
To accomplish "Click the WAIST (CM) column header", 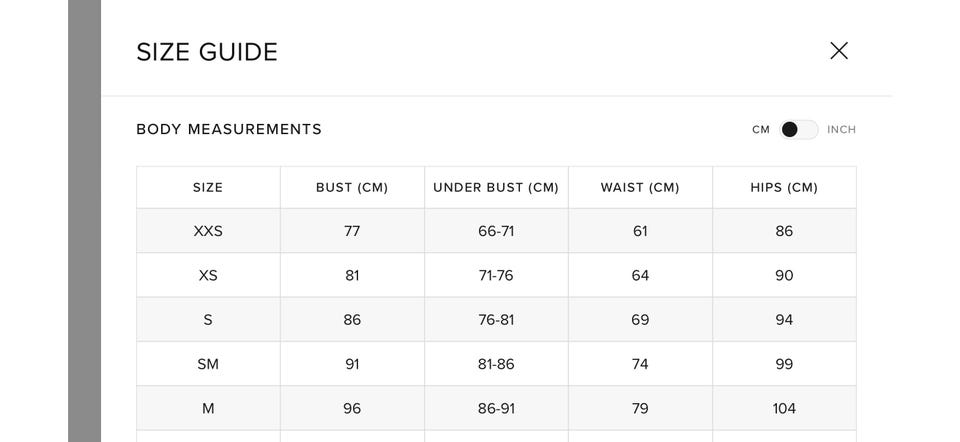I will (x=640, y=187).
